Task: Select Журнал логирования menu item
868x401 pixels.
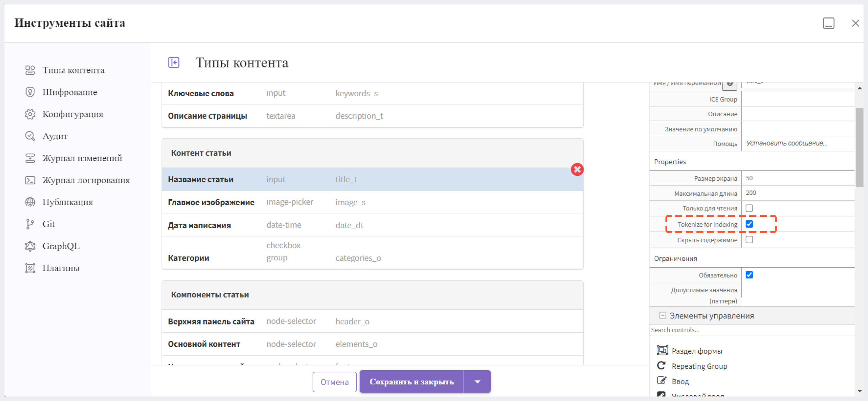Action: click(x=86, y=180)
